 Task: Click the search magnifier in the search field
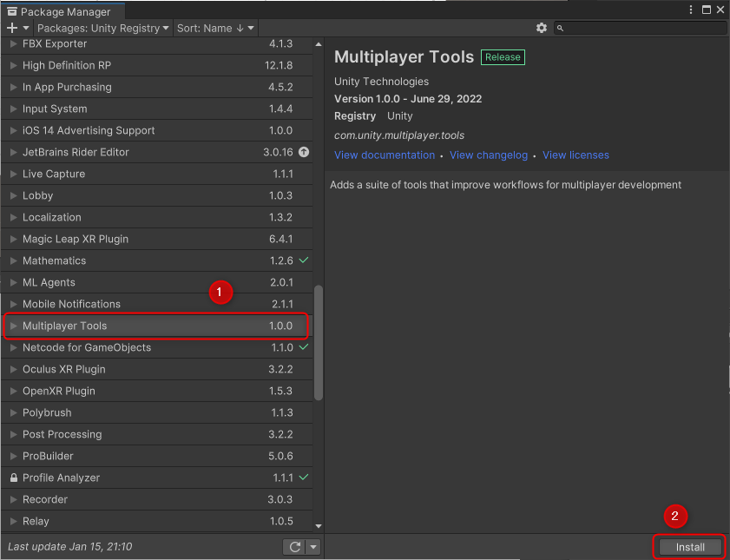(562, 27)
